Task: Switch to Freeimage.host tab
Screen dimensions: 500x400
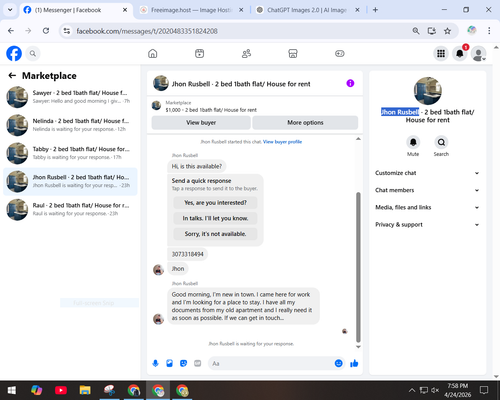Action: [x=191, y=10]
